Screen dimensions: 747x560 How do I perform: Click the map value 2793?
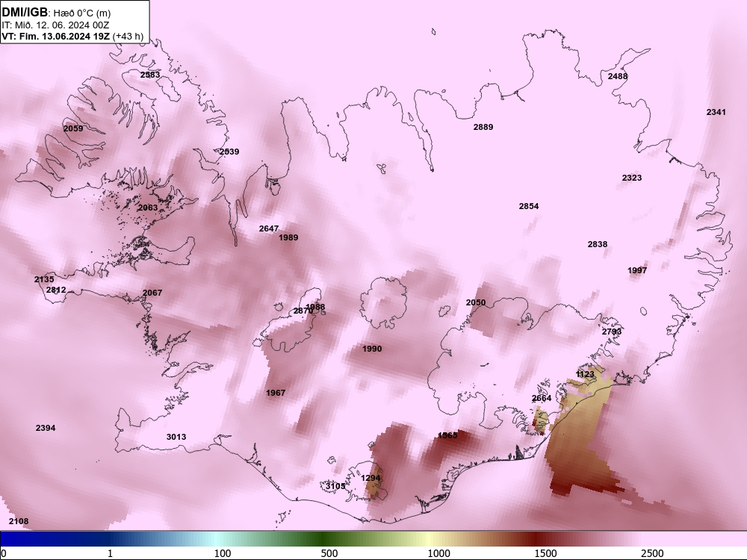click(x=611, y=332)
